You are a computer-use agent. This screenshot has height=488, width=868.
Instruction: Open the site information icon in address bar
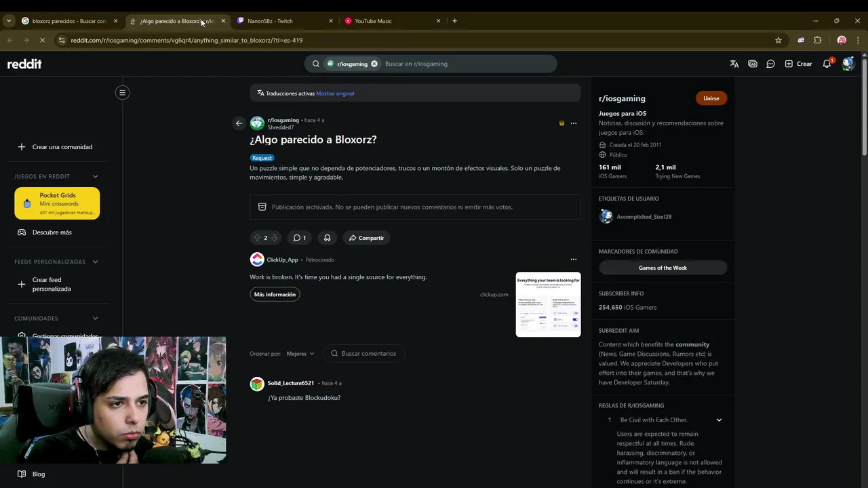tap(62, 40)
